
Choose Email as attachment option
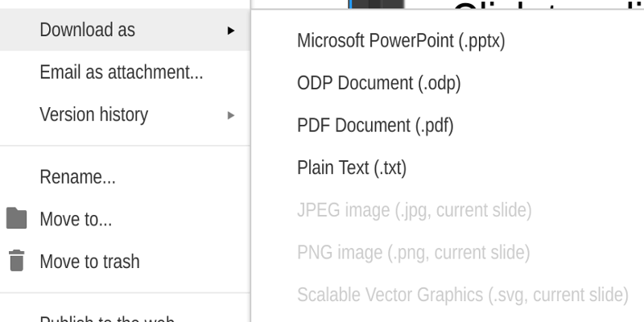click(125, 72)
